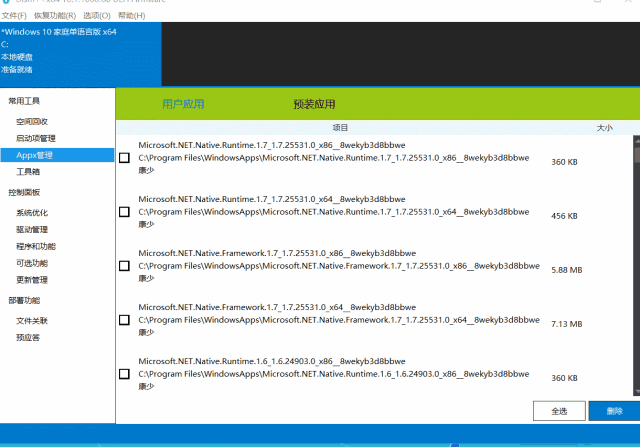Click the app list scrollbar thumb
The height and width of the screenshot is (447, 640).
tap(637, 155)
